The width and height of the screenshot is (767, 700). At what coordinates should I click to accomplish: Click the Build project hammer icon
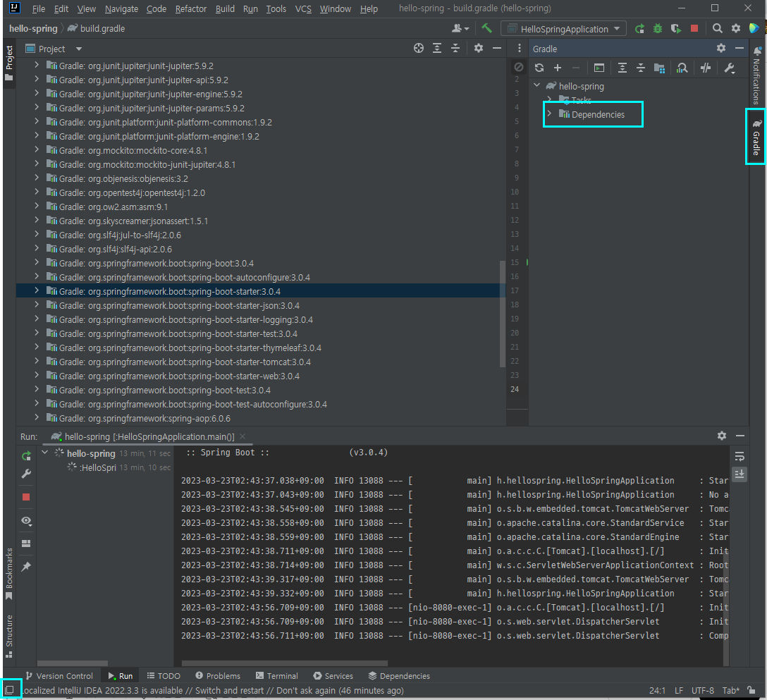(486, 28)
